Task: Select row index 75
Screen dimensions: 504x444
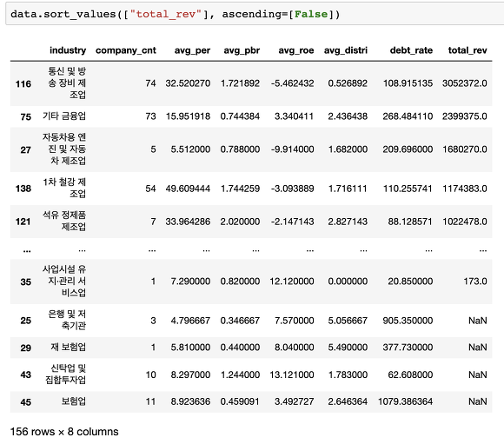Action: click(x=26, y=116)
